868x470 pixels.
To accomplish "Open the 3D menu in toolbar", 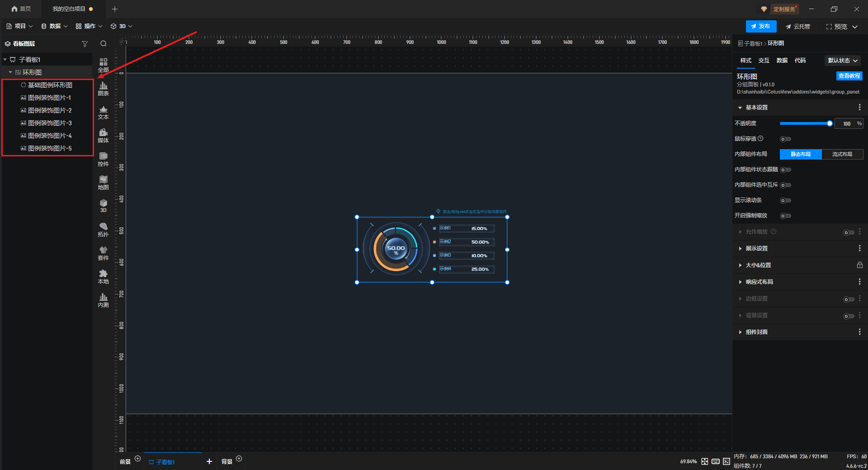I will point(122,26).
